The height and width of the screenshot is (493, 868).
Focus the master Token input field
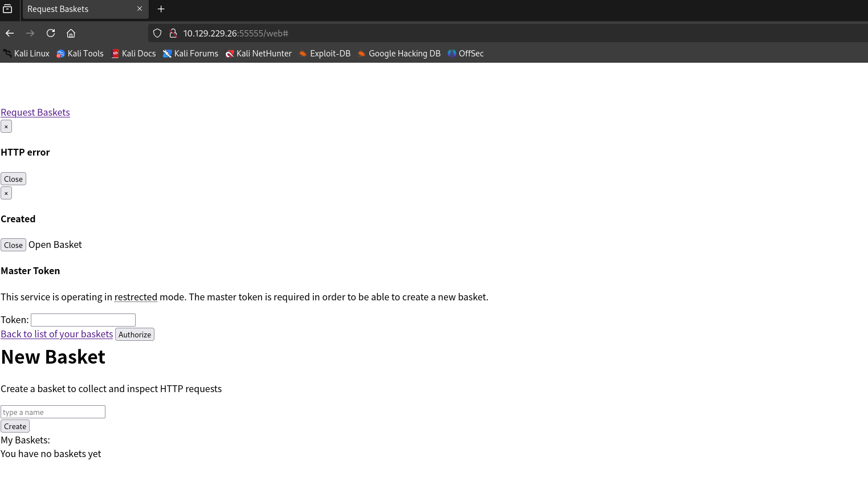(x=83, y=320)
